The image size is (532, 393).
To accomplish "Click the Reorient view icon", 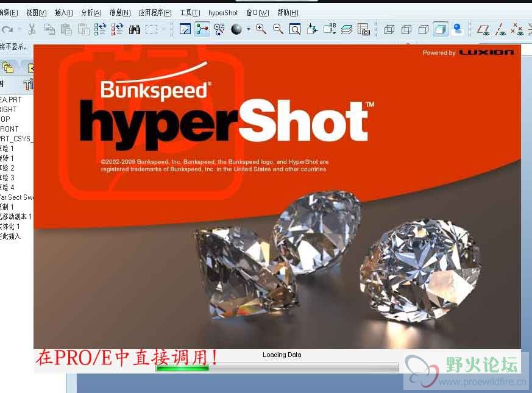I will click(x=312, y=29).
